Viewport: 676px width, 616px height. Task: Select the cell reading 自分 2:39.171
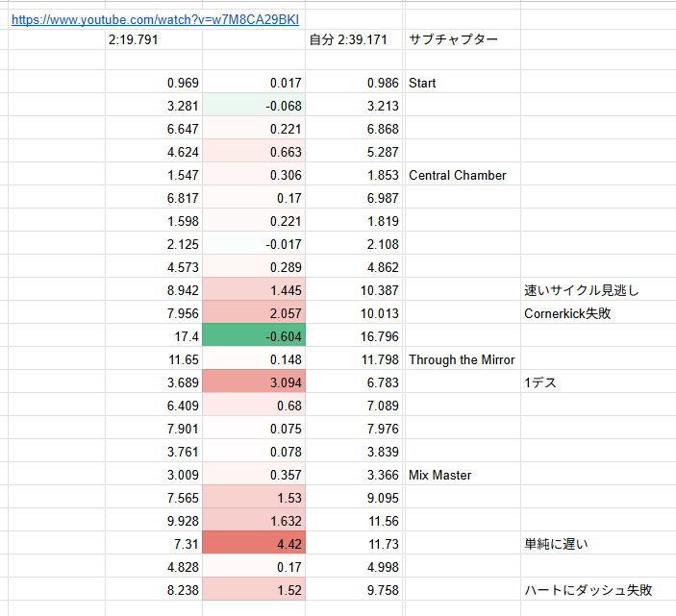(x=354, y=39)
